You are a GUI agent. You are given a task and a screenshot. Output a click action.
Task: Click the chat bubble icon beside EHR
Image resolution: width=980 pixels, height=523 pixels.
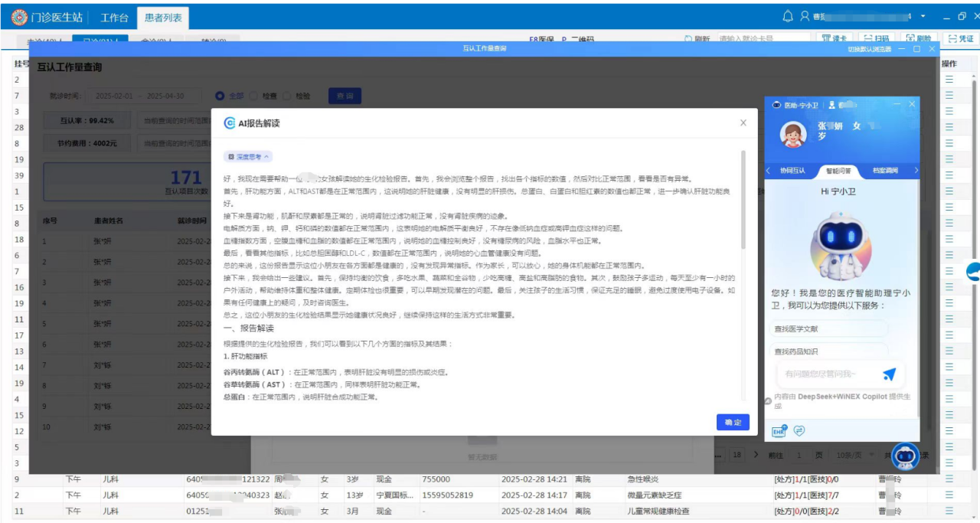(799, 431)
